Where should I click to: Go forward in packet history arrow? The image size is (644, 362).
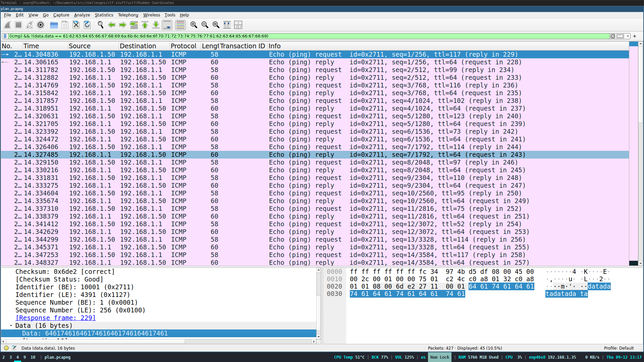[x=123, y=25]
